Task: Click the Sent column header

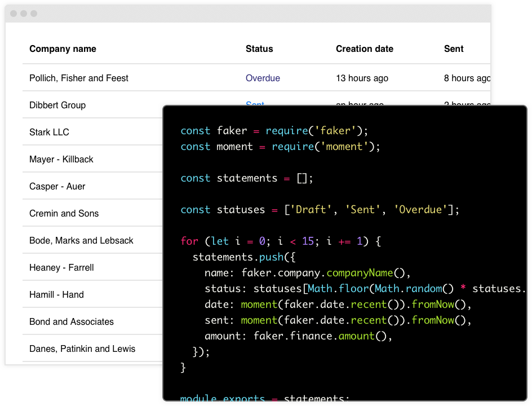Action: (x=454, y=49)
